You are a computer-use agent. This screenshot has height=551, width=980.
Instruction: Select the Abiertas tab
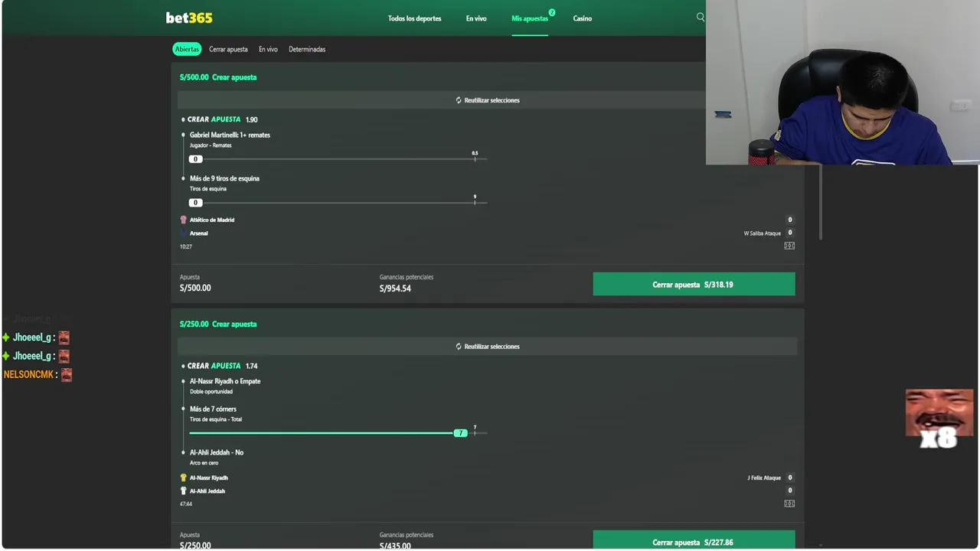coord(187,49)
